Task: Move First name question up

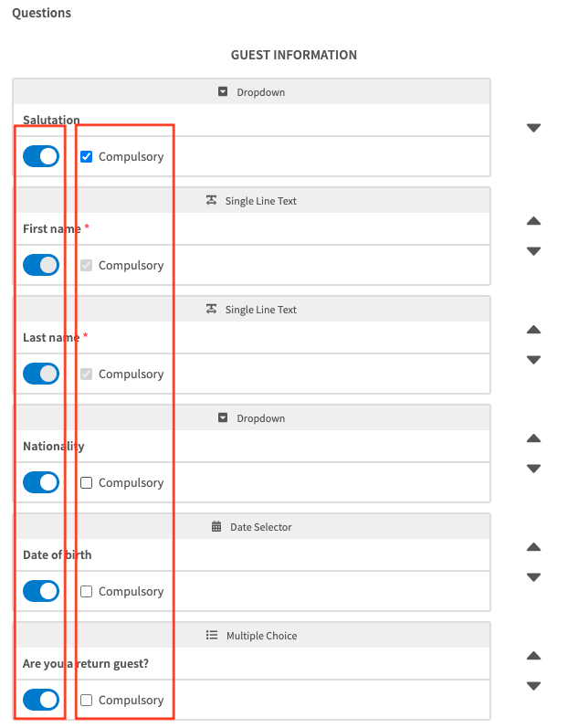Action: click(534, 221)
